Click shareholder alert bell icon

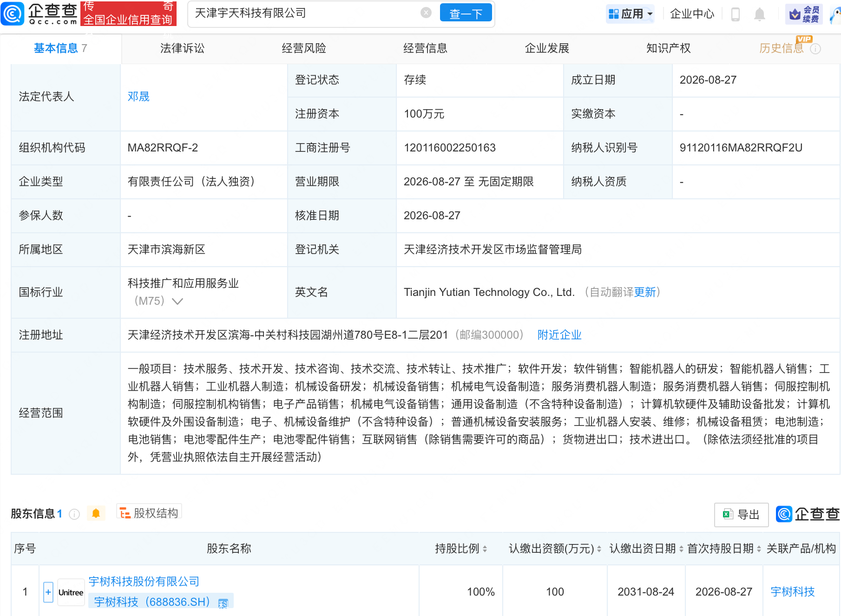[96, 513]
